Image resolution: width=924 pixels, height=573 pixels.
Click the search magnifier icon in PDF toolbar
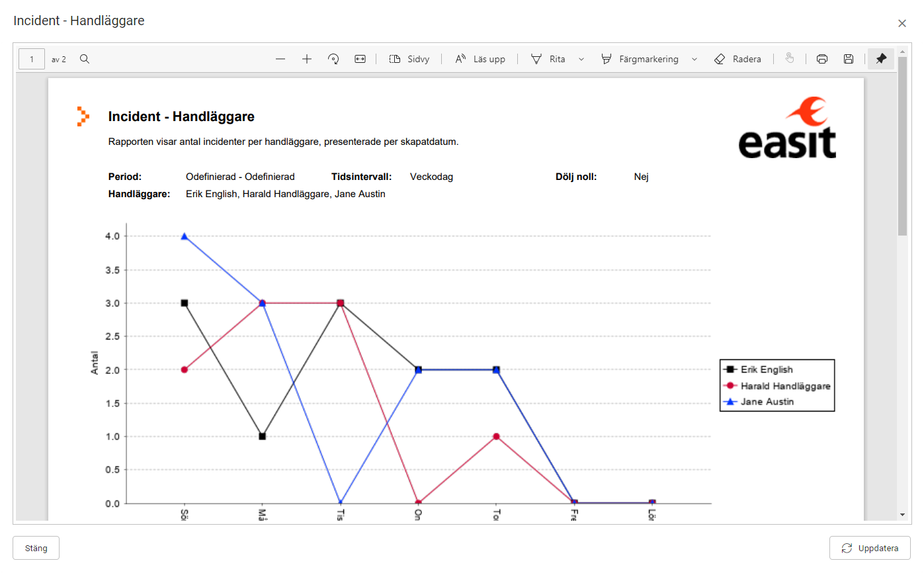tap(85, 59)
